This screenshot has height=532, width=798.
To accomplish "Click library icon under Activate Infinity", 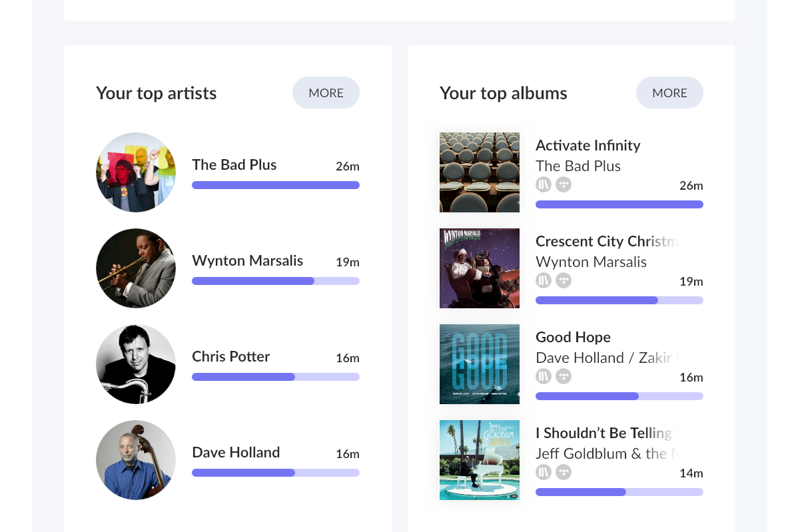I will tap(544, 184).
